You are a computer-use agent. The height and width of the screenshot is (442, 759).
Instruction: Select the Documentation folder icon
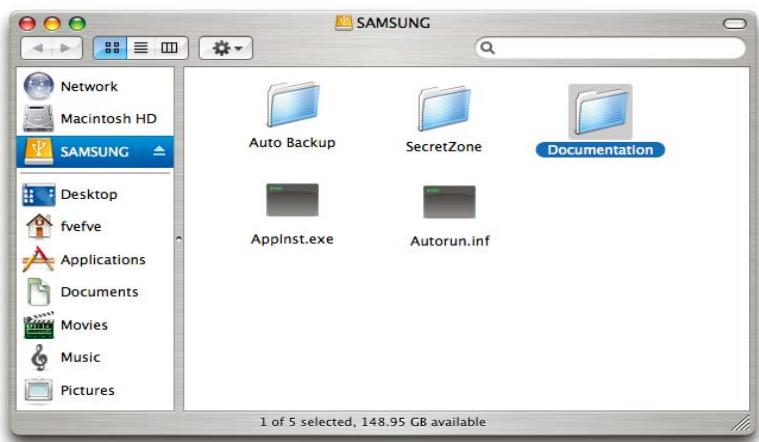pyautogui.click(x=600, y=112)
